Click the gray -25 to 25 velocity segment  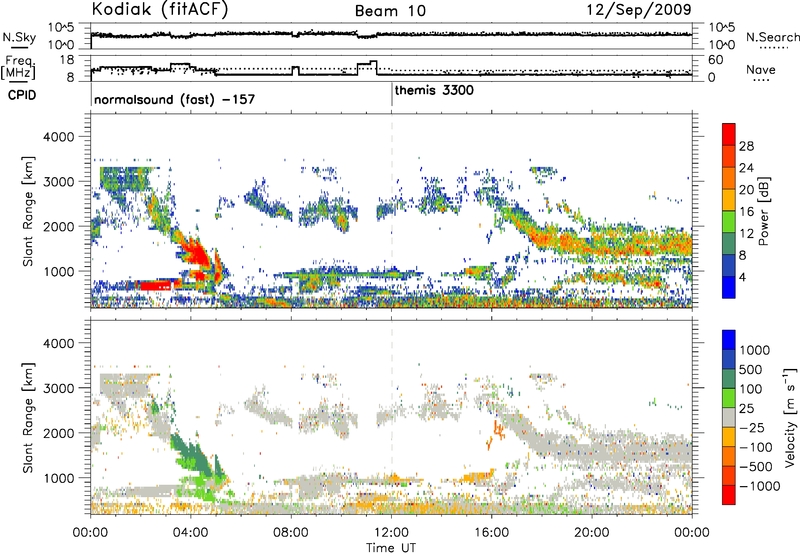click(729, 417)
